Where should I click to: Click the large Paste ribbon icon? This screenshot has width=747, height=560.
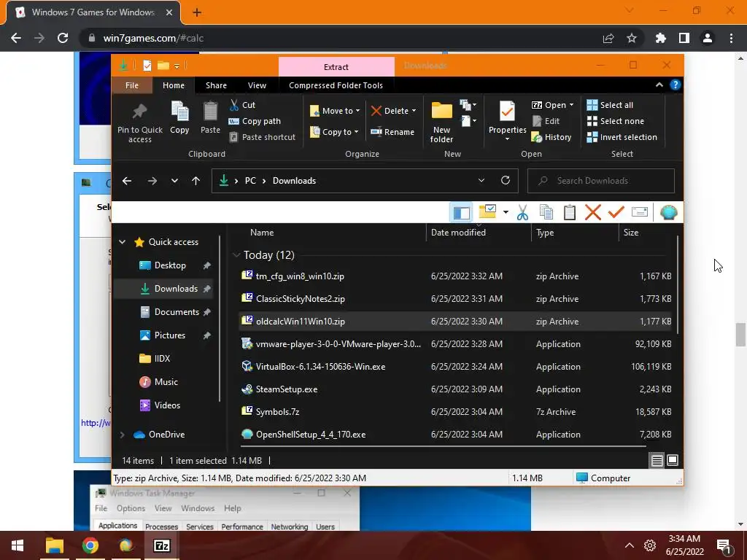click(210, 111)
